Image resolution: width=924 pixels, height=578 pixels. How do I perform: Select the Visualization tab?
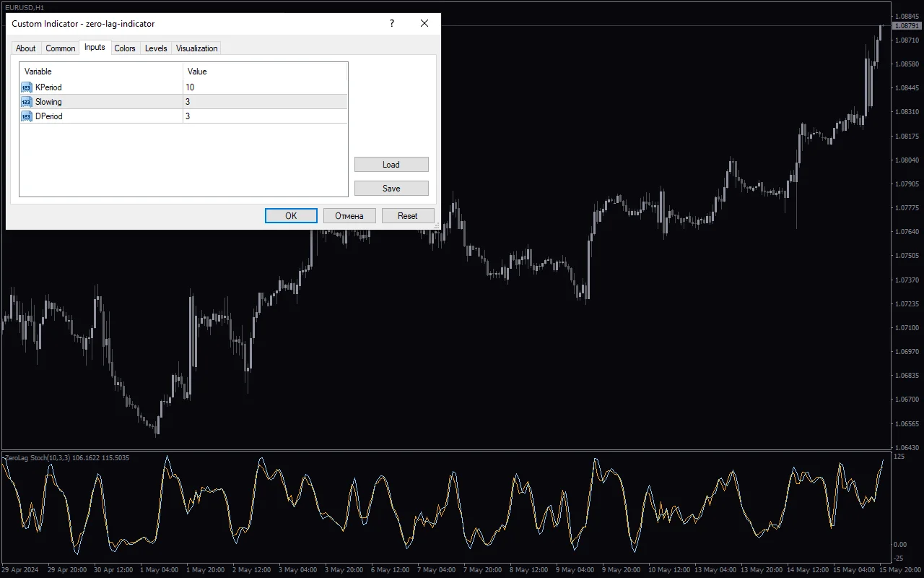(x=196, y=48)
